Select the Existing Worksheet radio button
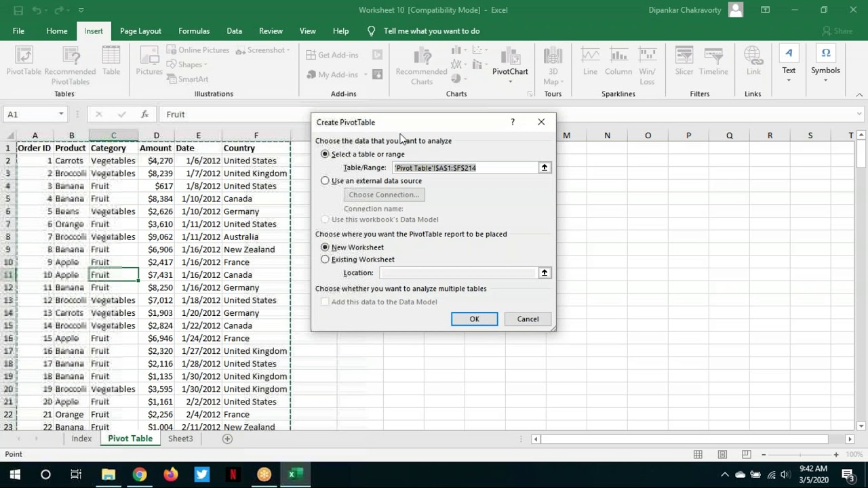 click(325, 260)
